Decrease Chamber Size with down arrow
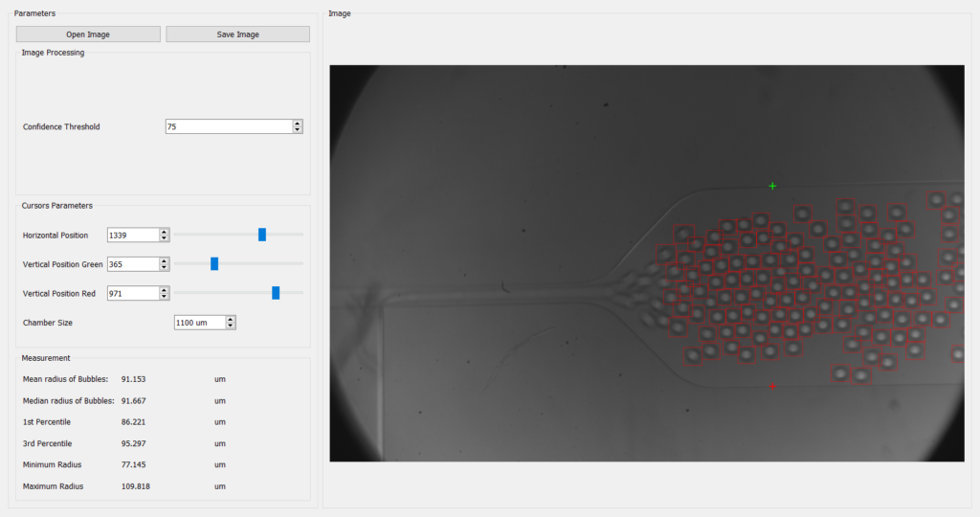Viewport: 980px width, 517px height. 231,326
